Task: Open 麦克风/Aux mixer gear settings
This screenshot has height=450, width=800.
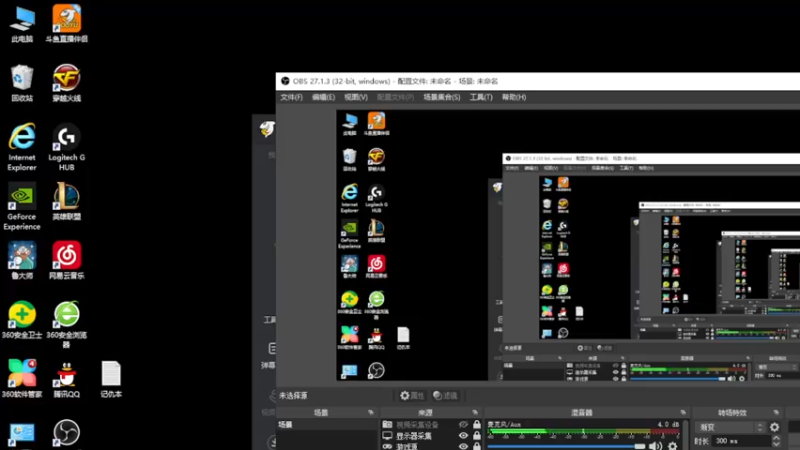Action: (673, 446)
